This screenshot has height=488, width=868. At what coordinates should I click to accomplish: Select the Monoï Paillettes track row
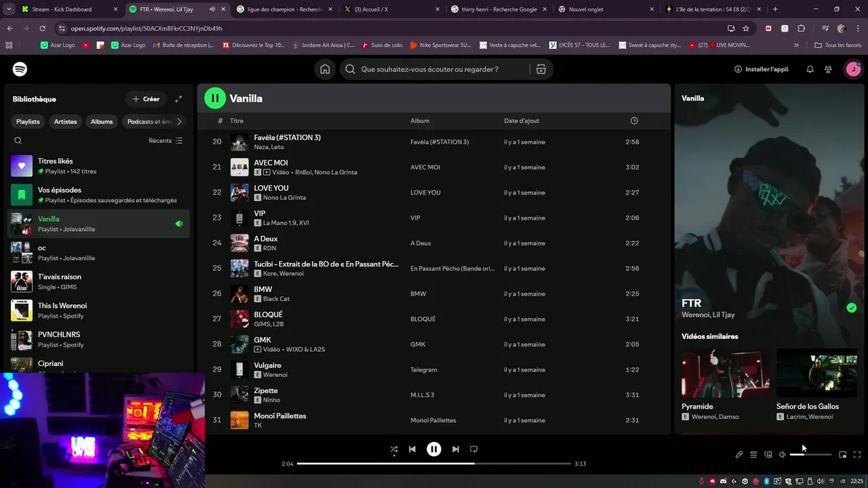pyautogui.click(x=434, y=420)
